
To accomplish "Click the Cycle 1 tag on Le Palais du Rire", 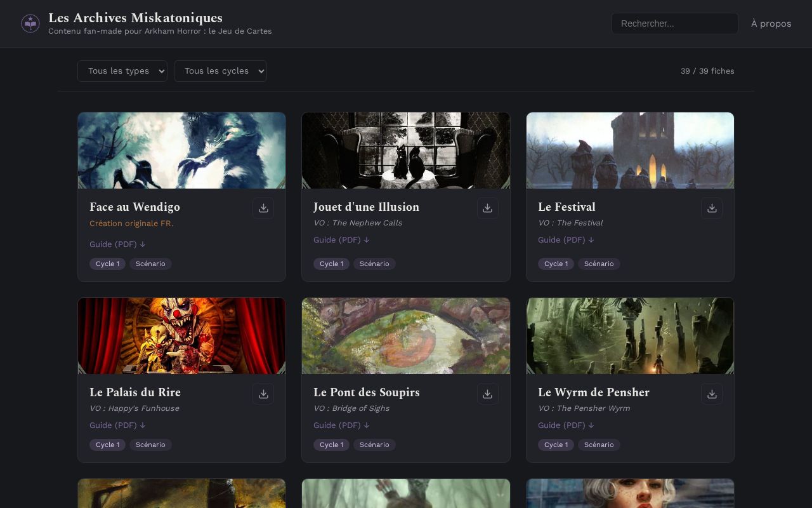I will pyautogui.click(x=107, y=445).
